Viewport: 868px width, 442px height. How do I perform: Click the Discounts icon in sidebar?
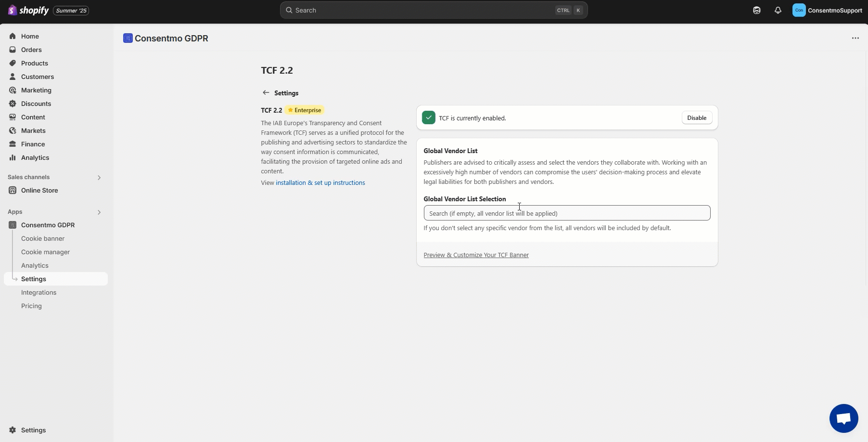(x=13, y=104)
